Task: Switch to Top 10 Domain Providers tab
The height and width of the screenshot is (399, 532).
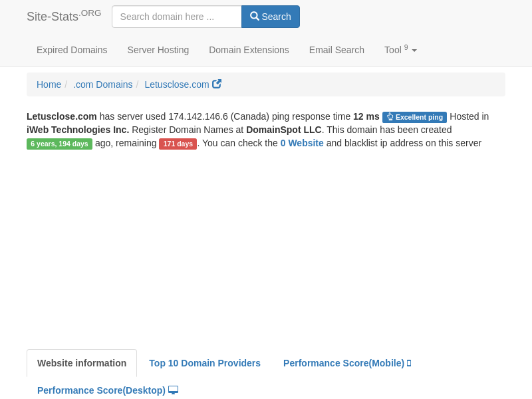Action: point(205,363)
